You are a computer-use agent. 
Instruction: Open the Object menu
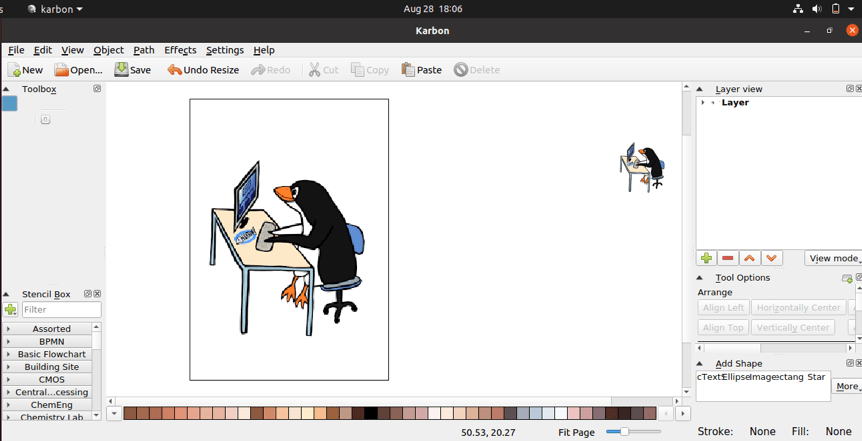coord(109,50)
